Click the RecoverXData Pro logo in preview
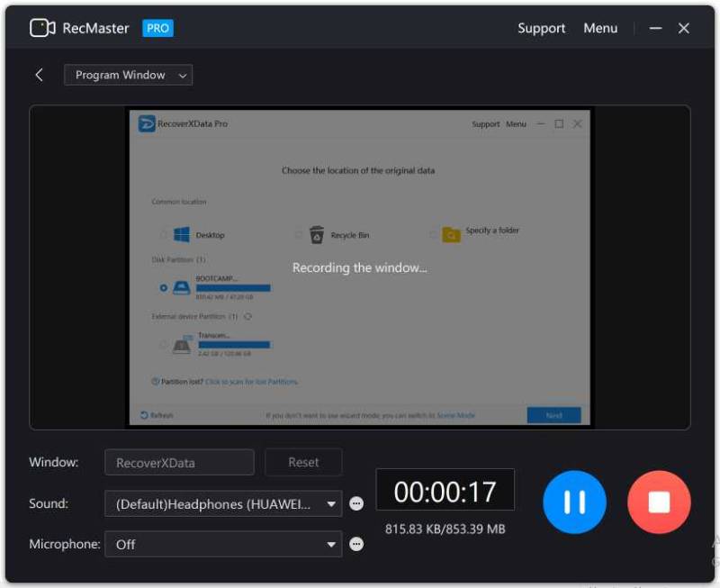The width and height of the screenshot is (720, 588). [x=147, y=123]
